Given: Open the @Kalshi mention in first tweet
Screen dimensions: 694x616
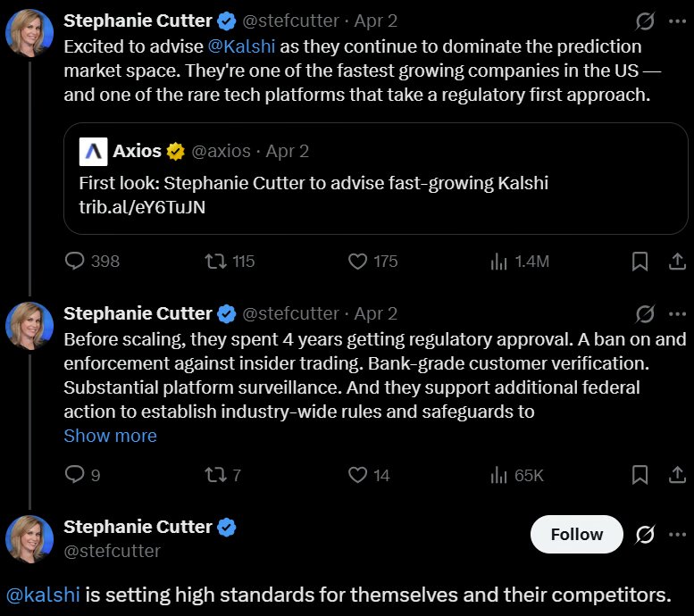Looking at the screenshot, I should point(242,46).
